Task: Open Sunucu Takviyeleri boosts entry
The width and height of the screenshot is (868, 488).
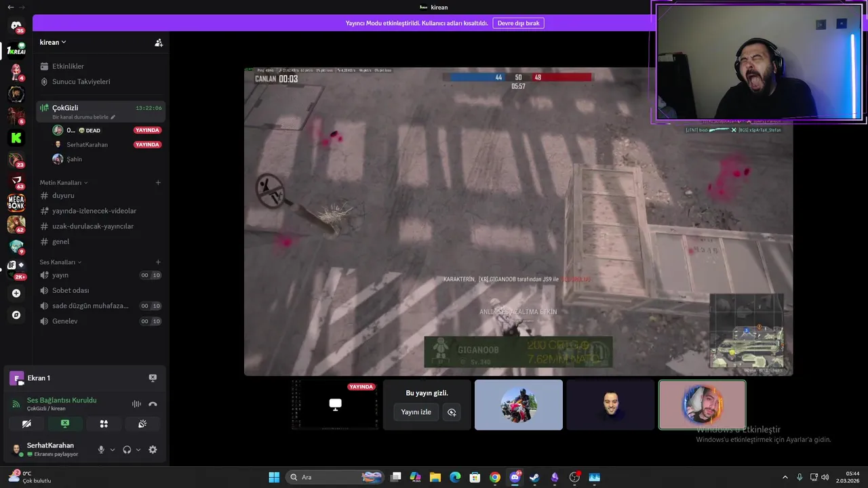Action: coord(100,81)
